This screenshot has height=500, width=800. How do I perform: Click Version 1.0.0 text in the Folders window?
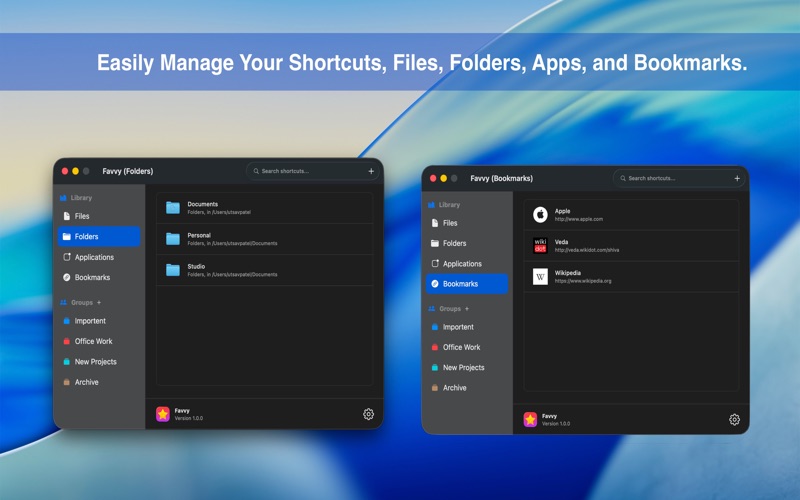[x=189, y=418]
